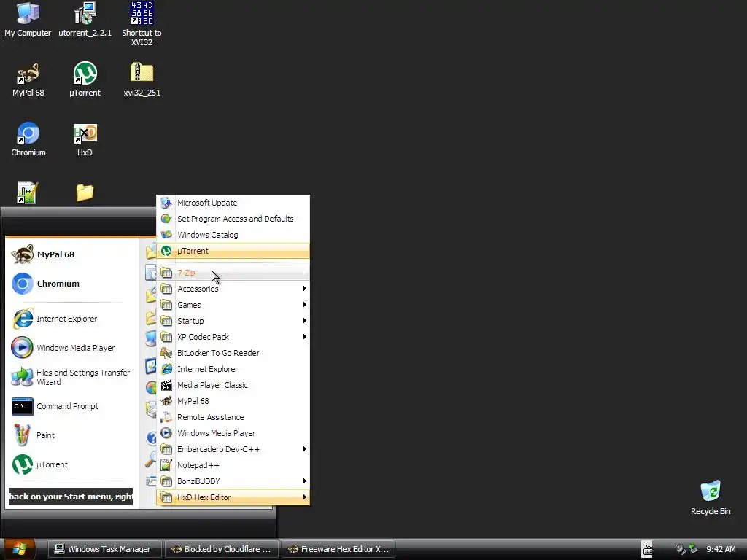Image resolution: width=747 pixels, height=560 pixels.
Task: Open Set Program Access and Defaults
Action: click(233, 219)
